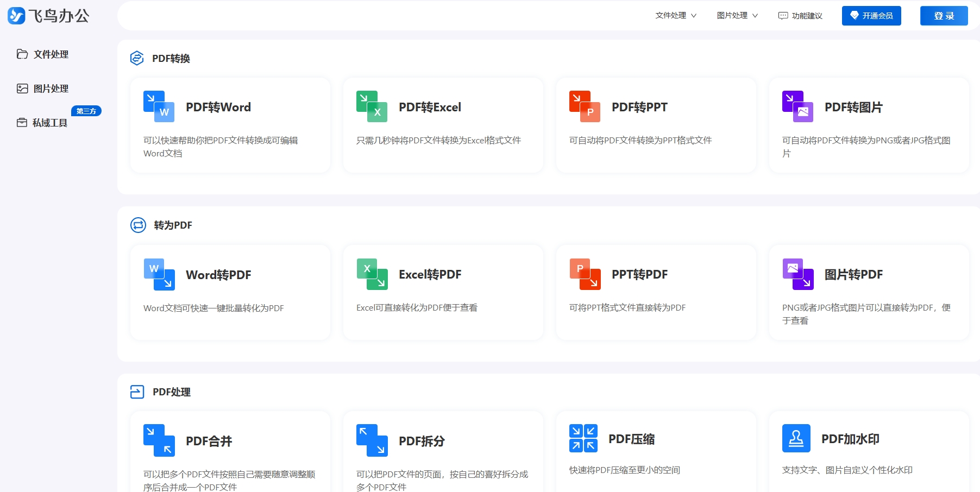Viewport: 980px width, 492px height.
Task: Open the PDF转PPT title
Action: [x=640, y=107]
